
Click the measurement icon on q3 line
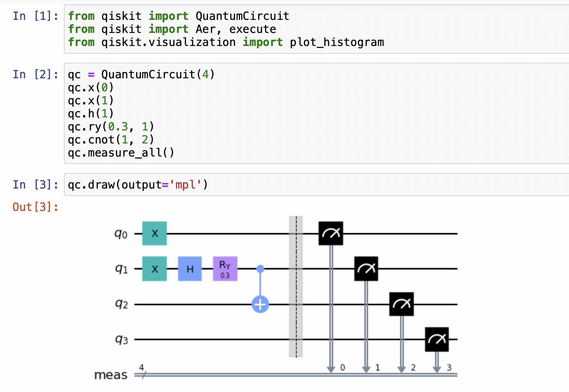(437, 339)
